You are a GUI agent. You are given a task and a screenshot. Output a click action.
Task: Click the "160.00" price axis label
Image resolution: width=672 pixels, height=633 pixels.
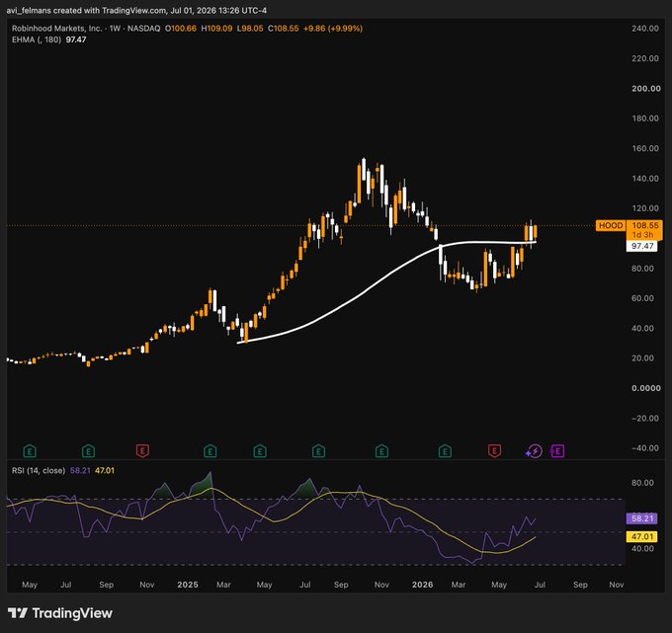(645, 148)
